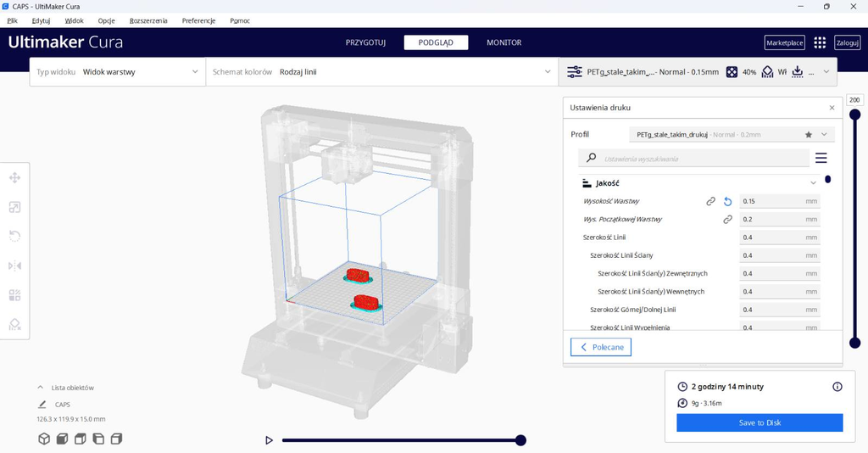The width and height of the screenshot is (868, 453).
Task: Open the Plik menu
Action: point(13,20)
